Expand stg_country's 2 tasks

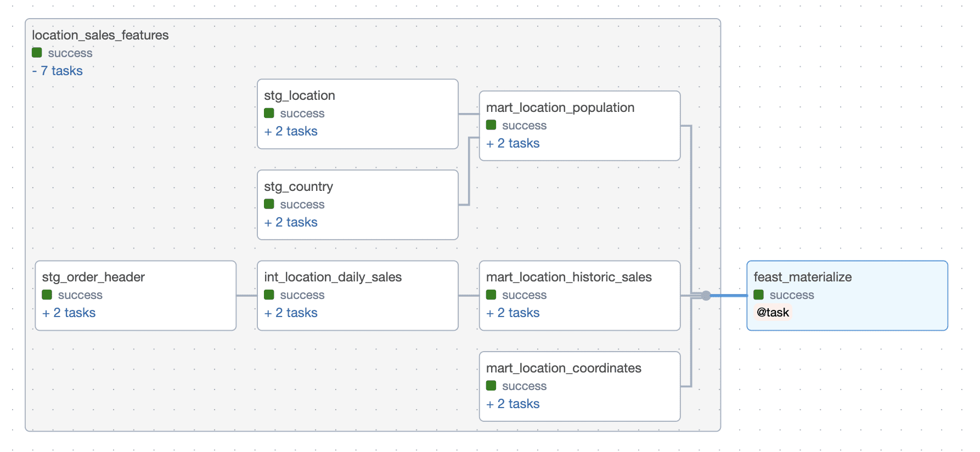pyautogui.click(x=291, y=222)
